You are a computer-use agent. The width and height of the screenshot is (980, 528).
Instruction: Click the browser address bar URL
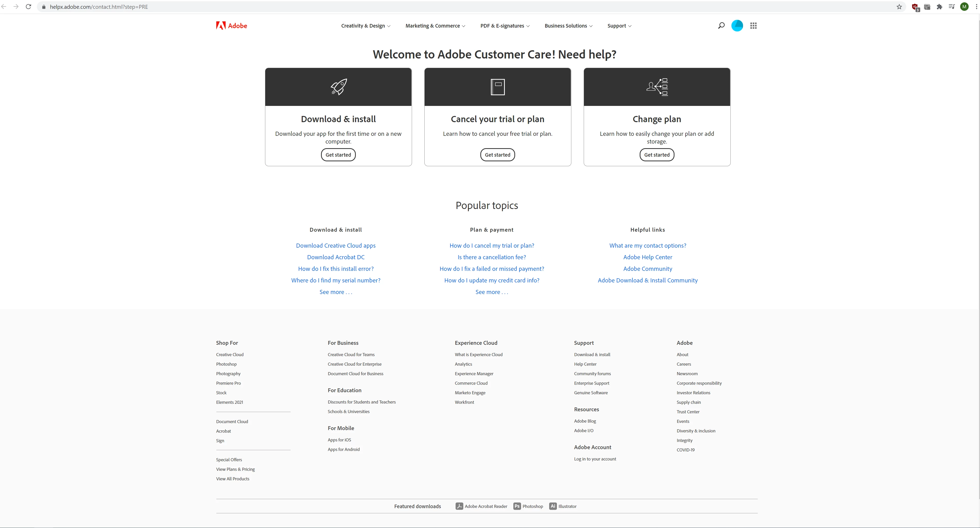[99, 7]
